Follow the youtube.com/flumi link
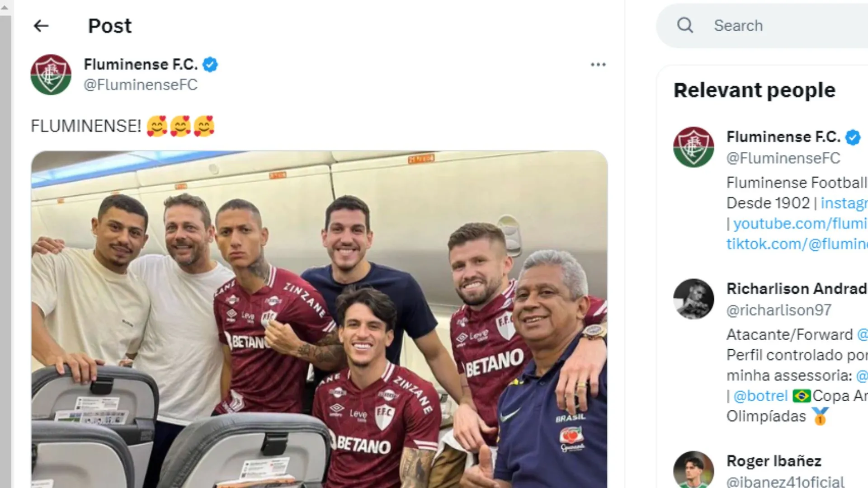Image resolution: width=868 pixels, height=488 pixels. (x=800, y=224)
